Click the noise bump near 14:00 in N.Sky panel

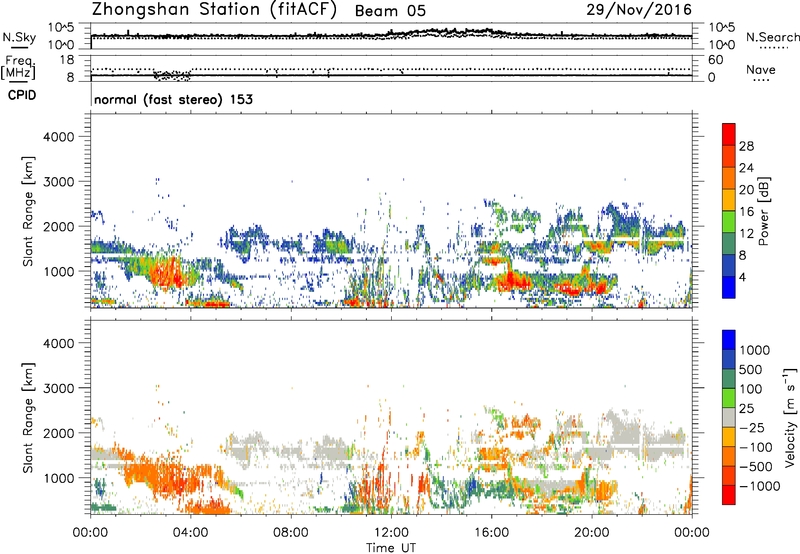point(441,32)
